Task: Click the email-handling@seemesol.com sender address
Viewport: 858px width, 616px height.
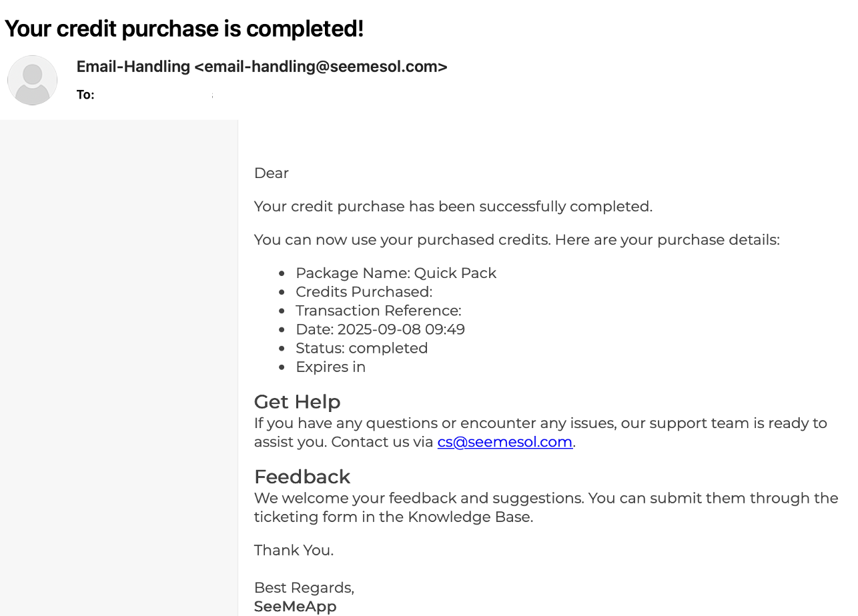Action: (x=320, y=67)
